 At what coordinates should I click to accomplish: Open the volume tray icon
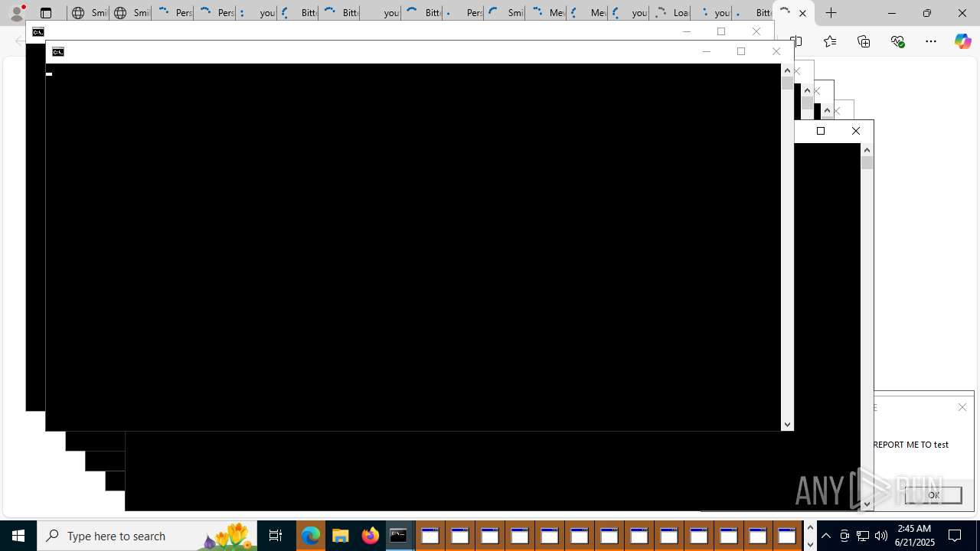(x=881, y=536)
